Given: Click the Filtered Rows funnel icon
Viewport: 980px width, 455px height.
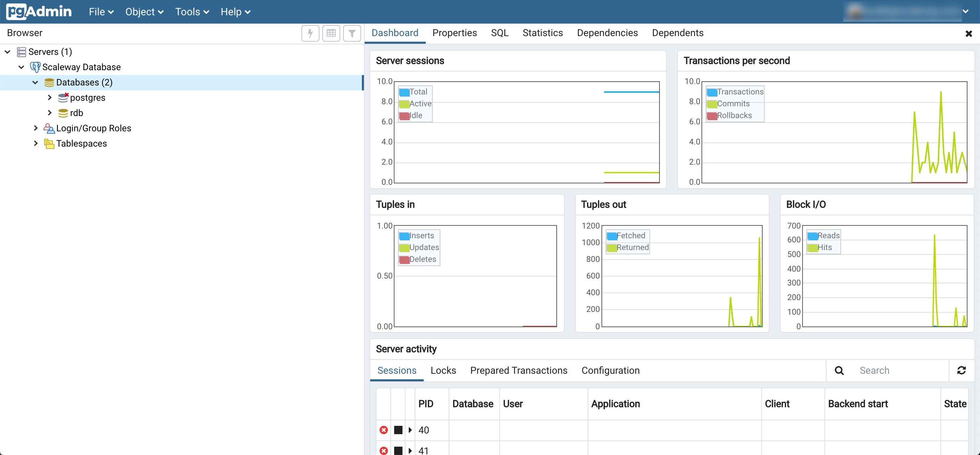Looking at the screenshot, I should tap(352, 33).
